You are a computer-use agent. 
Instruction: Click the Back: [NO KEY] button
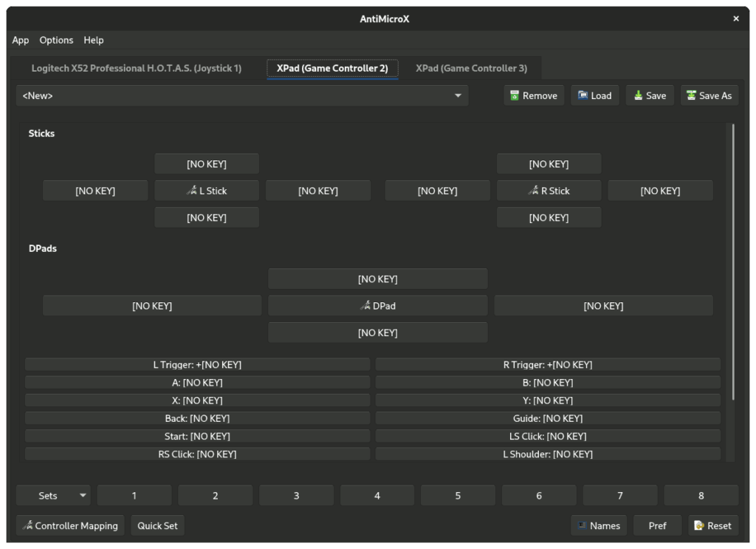[x=197, y=418]
